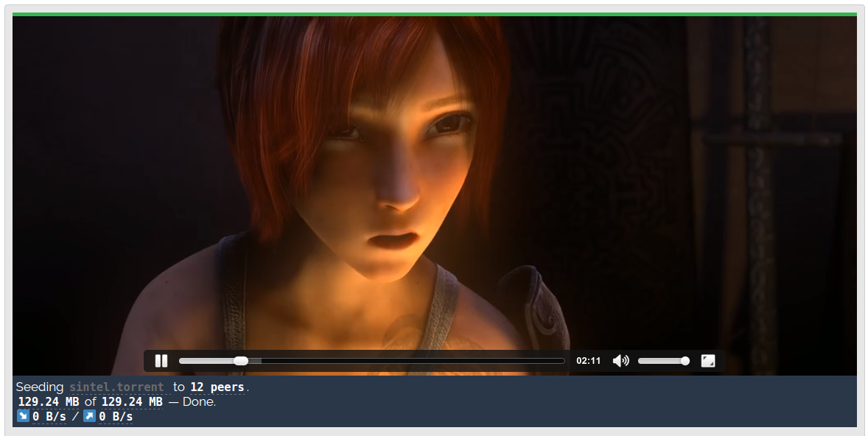Click the 02:11 elapsed time display

588,361
